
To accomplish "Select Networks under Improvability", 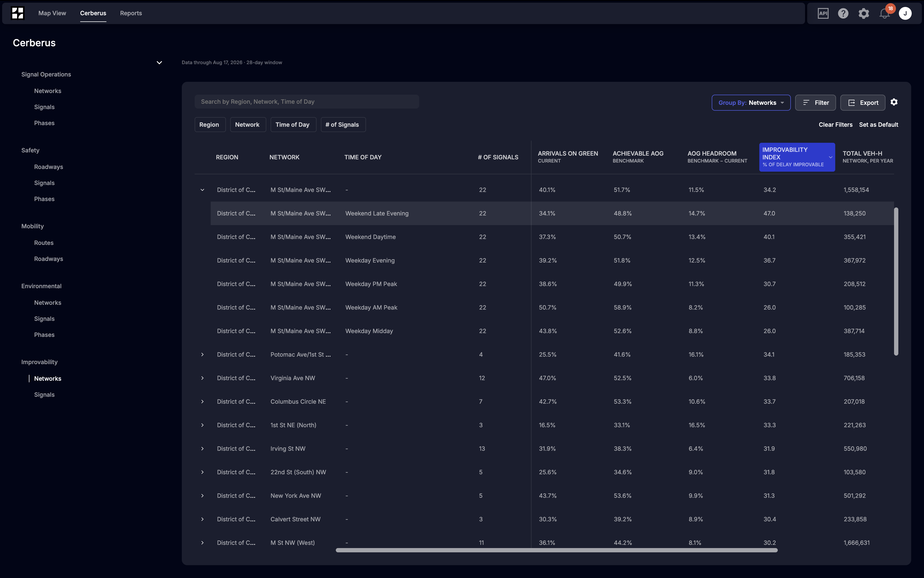I will point(47,379).
